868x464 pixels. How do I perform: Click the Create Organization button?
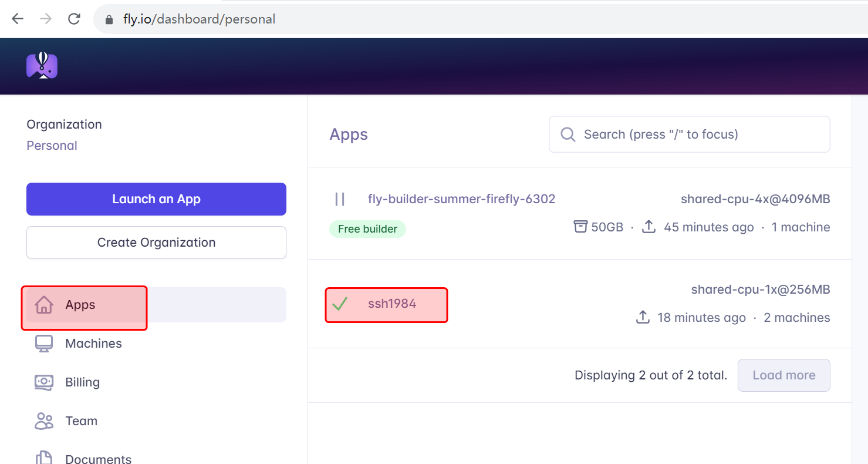(x=156, y=243)
